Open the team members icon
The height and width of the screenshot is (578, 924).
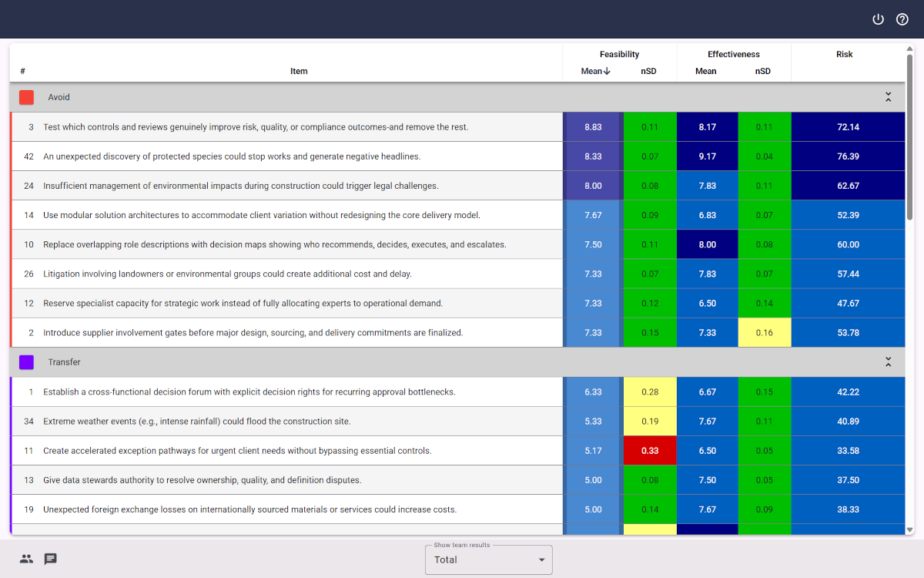point(26,559)
